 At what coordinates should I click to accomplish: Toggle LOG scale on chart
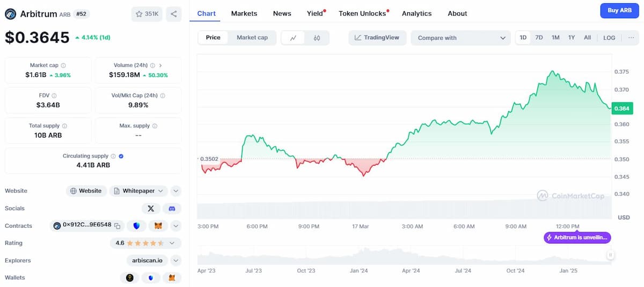(x=609, y=38)
